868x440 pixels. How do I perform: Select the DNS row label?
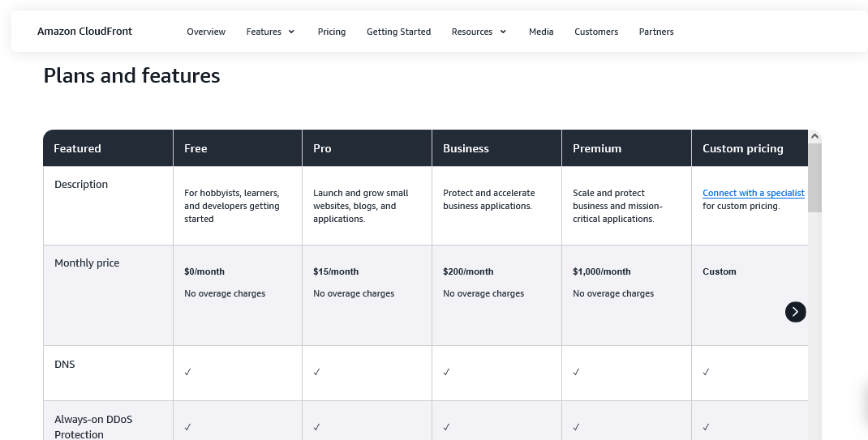click(x=65, y=365)
